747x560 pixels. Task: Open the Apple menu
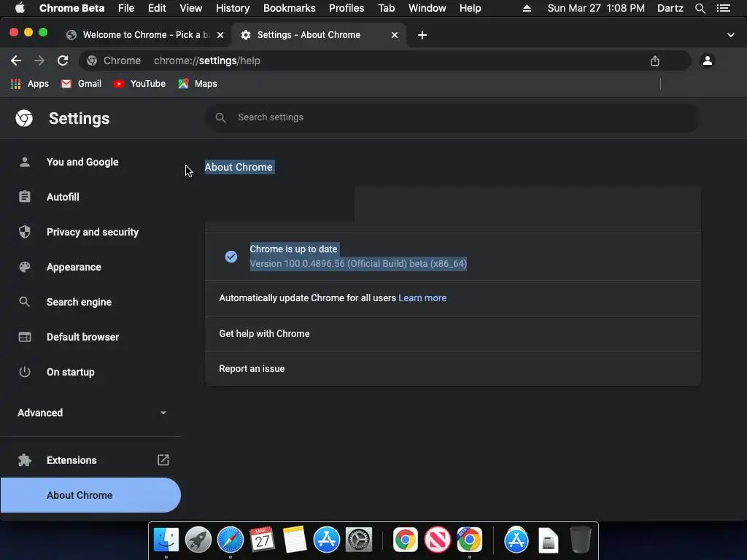click(20, 8)
